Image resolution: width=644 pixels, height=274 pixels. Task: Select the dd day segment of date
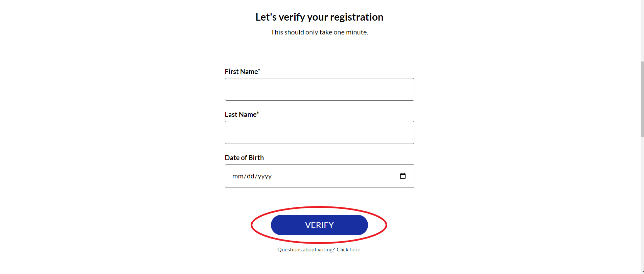click(251, 176)
